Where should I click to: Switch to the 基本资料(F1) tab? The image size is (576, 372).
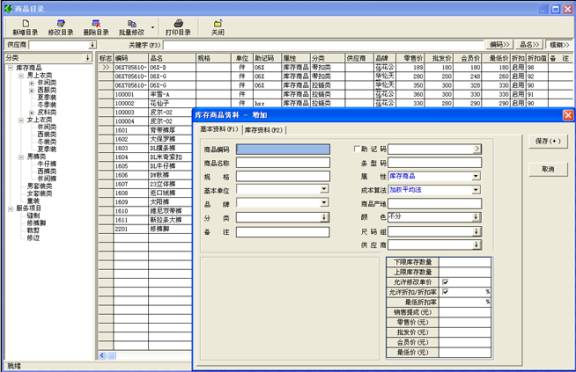[219, 129]
